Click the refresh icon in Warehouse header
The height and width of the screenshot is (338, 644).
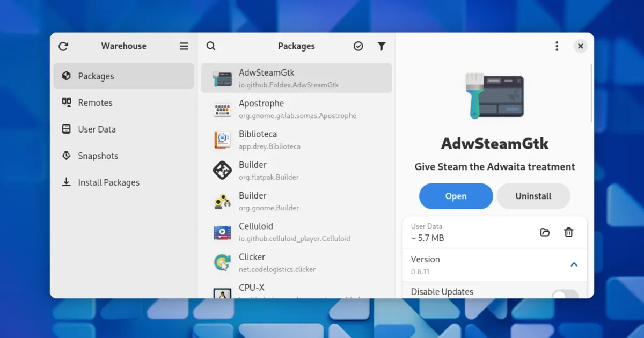(x=63, y=46)
